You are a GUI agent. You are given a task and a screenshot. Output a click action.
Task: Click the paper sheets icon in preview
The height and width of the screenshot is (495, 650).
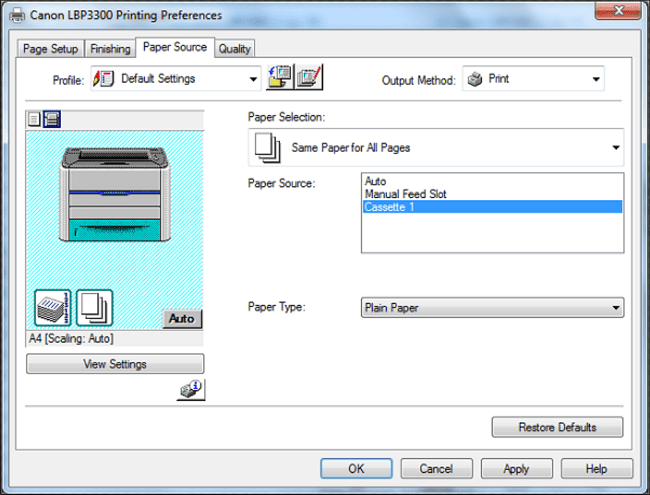[95, 308]
